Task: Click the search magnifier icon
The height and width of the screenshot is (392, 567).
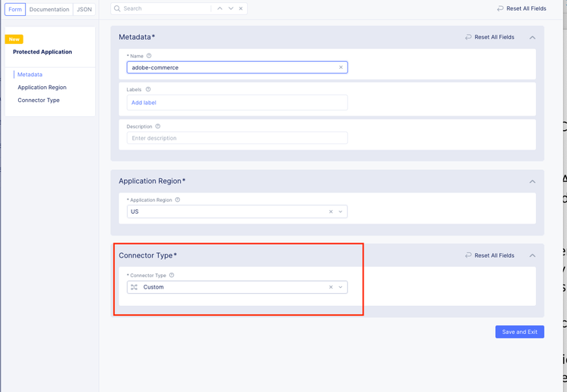Action: [x=117, y=8]
